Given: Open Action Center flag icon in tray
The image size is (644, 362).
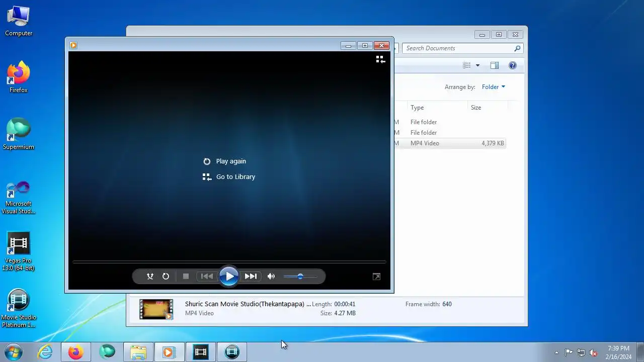Looking at the screenshot, I should point(569,352).
